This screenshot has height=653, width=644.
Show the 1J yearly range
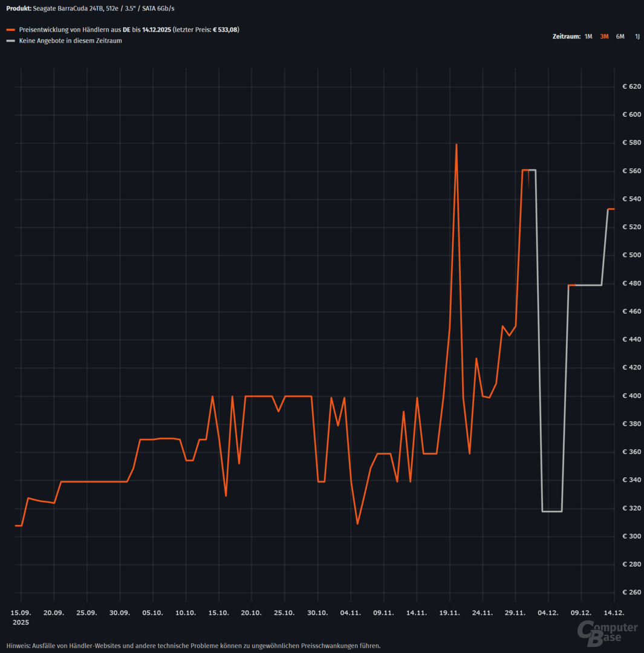click(637, 36)
